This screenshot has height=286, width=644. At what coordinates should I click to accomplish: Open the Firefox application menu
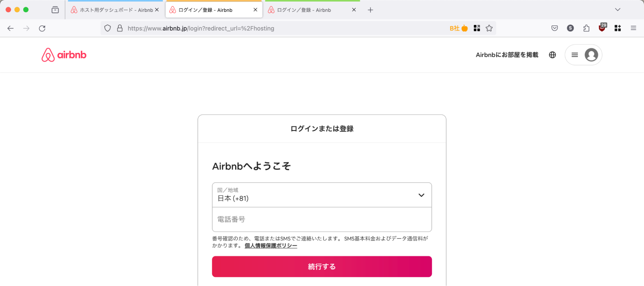click(633, 28)
